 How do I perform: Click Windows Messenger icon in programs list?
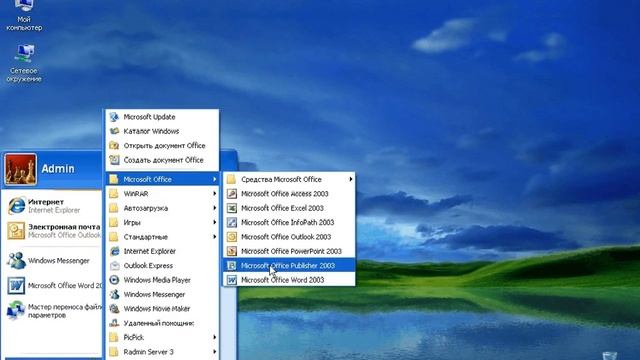coord(114,294)
